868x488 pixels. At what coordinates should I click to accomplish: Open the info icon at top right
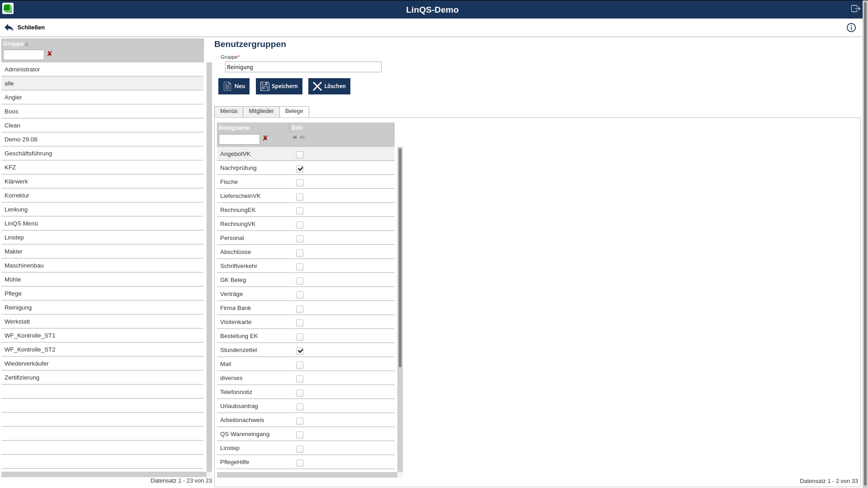pos(851,28)
